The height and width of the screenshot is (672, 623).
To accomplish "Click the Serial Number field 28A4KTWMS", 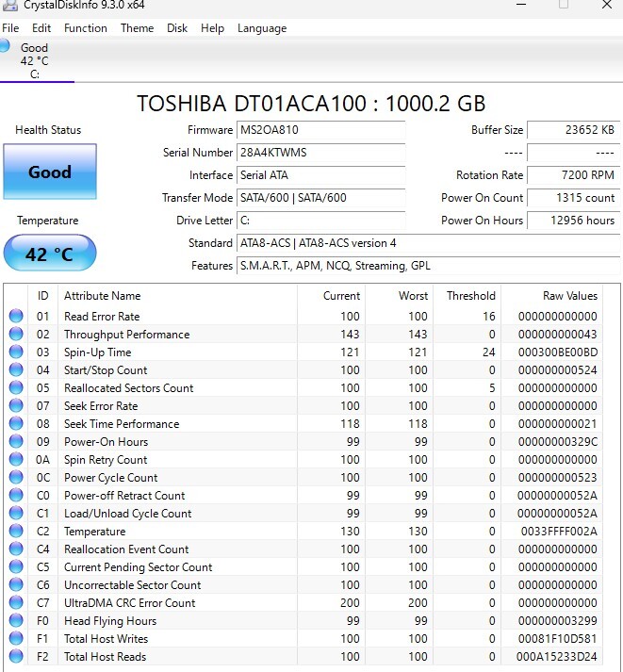I will (320, 153).
